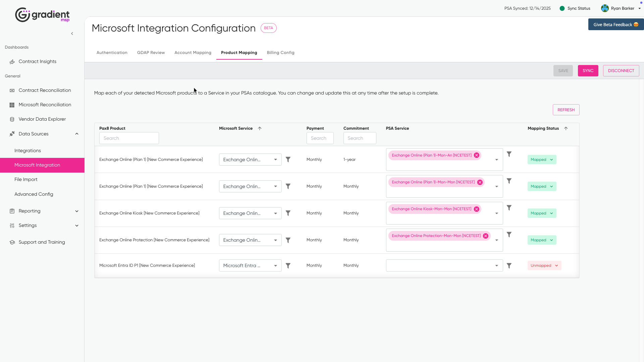Open Mapped status dropdown for Exchange Online Protection
The image size is (644, 362).
[x=542, y=240]
